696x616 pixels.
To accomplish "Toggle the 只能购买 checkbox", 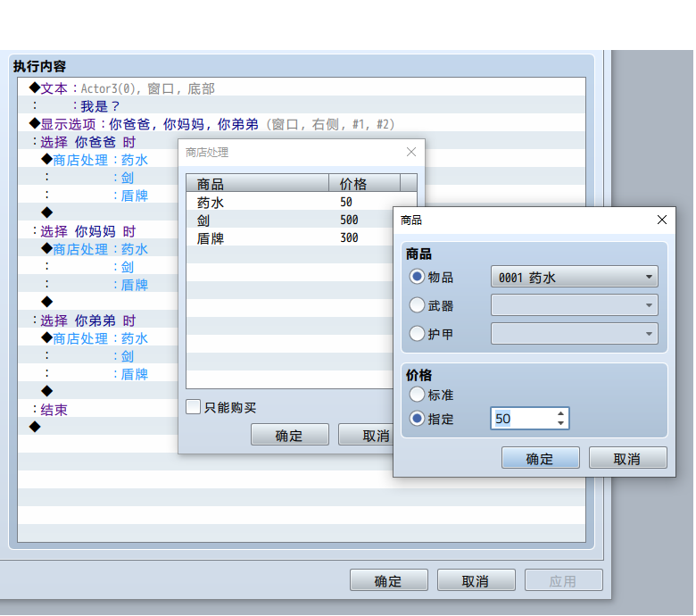I will pos(193,407).
